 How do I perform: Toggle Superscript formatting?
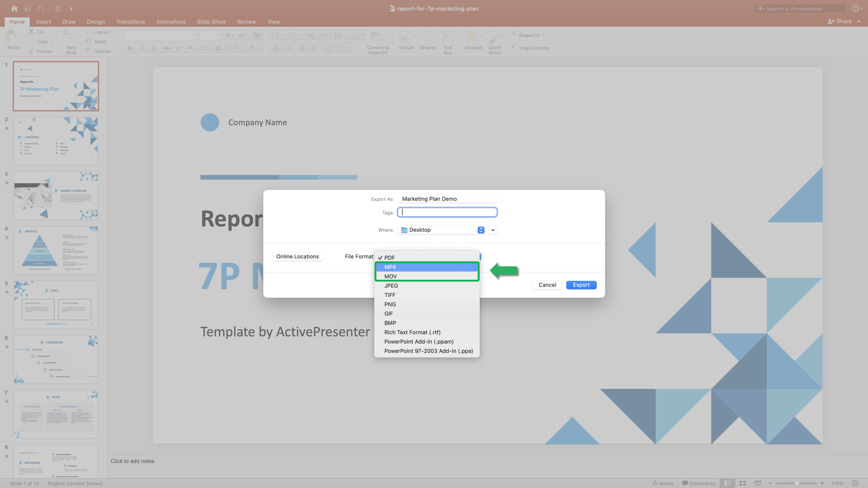click(179, 48)
